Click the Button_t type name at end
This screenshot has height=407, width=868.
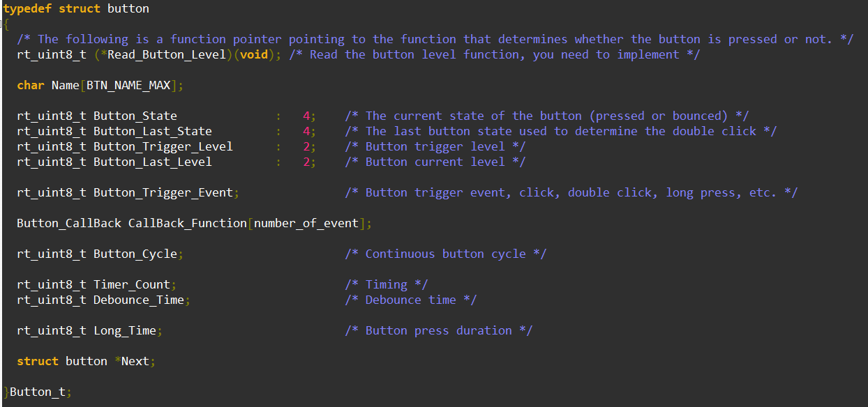tap(38, 392)
